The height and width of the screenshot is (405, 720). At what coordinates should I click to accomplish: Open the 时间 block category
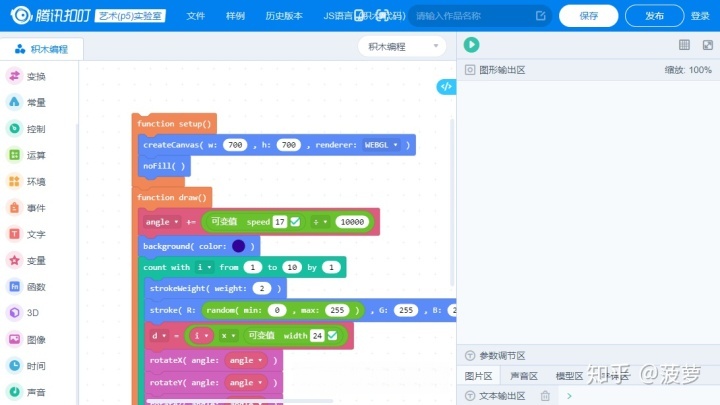tap(25, 366)
